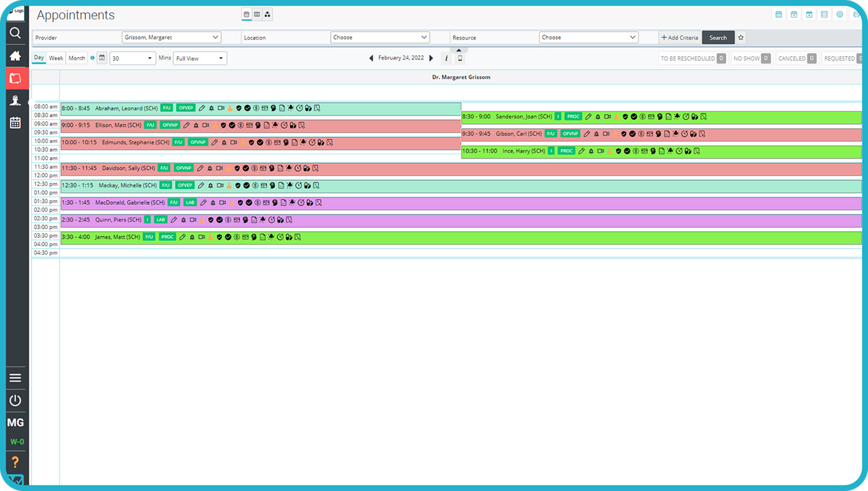Image resolution: width=868 pixels, height=491 pixels.
Task: Expand the Location Choose dropdown
Action: tap(380, 37)
